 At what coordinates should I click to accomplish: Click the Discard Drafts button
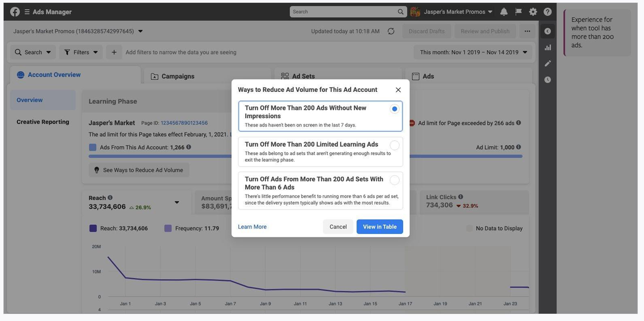427,31
